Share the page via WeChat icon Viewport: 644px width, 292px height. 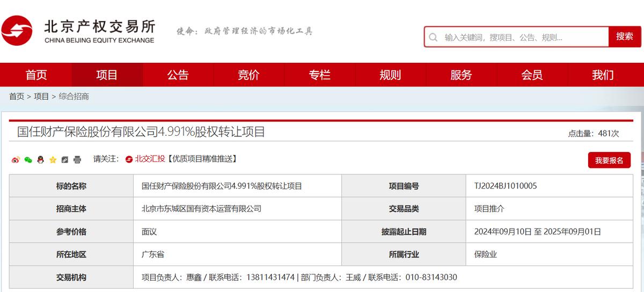[x=28, y=159]
